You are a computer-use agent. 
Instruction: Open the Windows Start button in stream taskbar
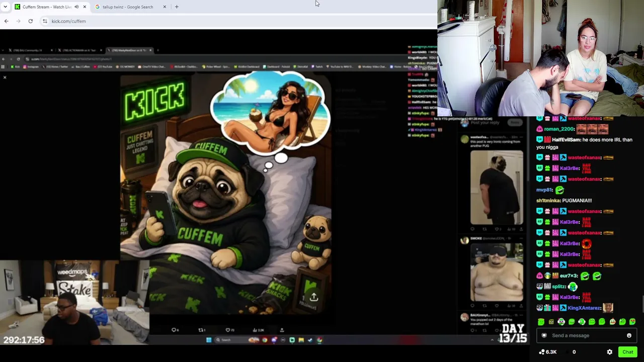pyautogui.click(x=209, y=340)
